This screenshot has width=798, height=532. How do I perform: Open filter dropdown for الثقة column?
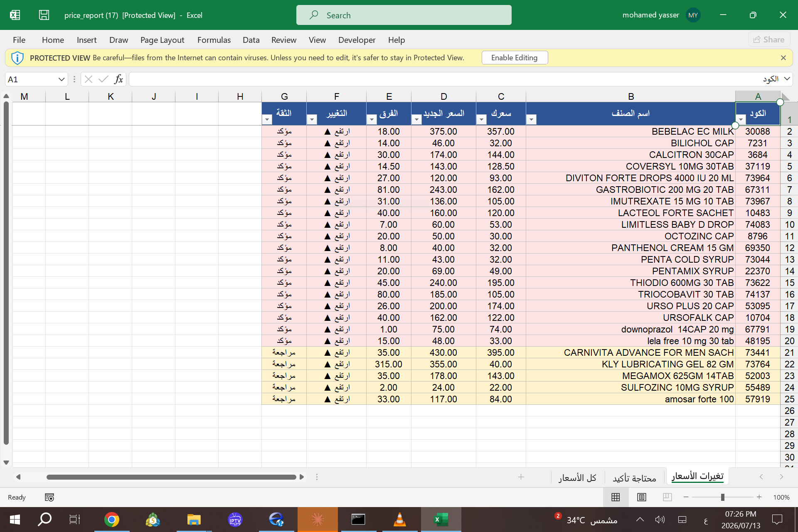pos(267,120)
